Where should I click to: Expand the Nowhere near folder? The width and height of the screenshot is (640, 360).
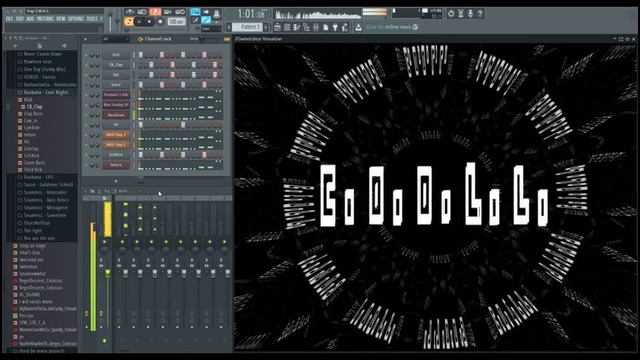point(34,62)
